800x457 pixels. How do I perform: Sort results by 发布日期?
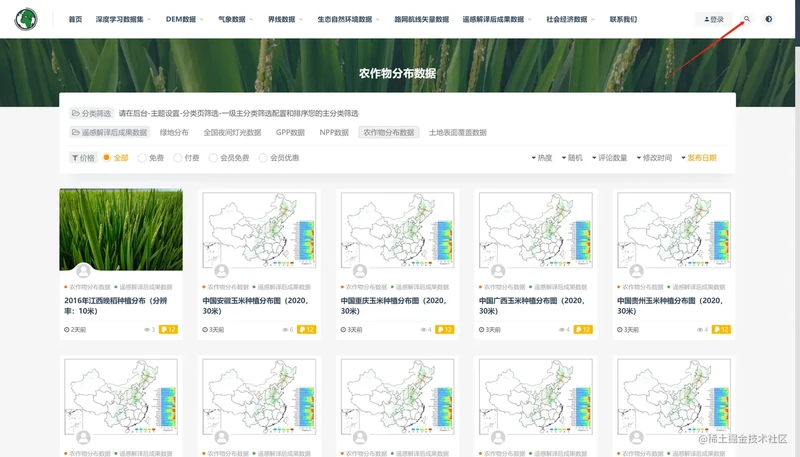click(x=698, y=158)
